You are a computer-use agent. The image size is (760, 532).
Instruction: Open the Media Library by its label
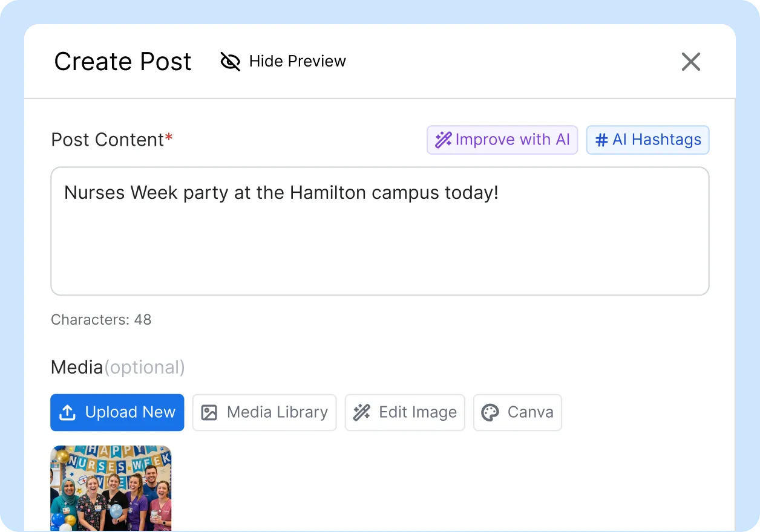coord(277,412)
